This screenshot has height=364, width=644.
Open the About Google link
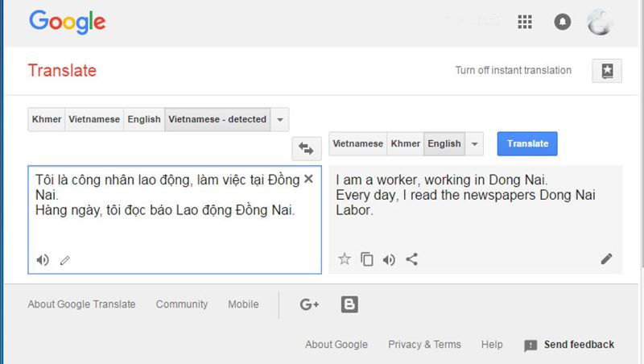[336, 345]
